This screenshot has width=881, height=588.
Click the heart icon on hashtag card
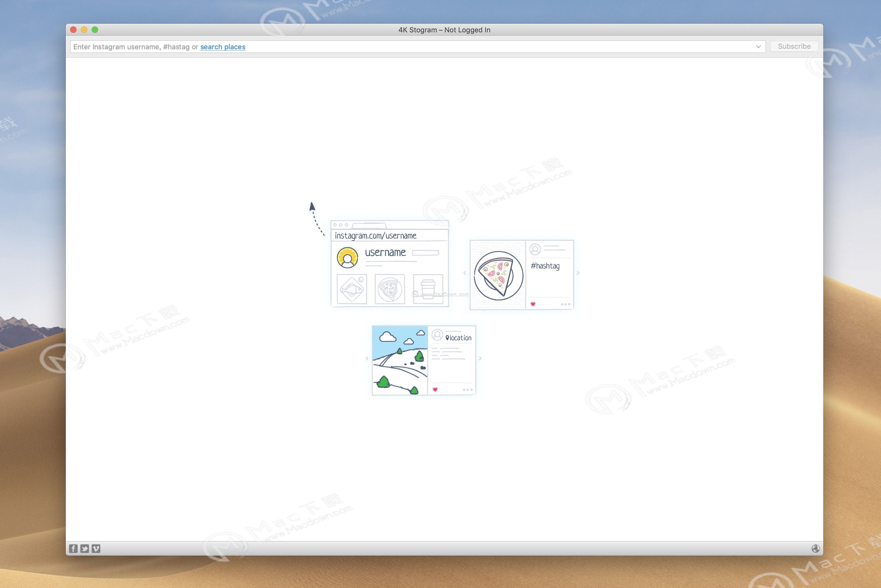pyautogui.click(x=533, y=304)
